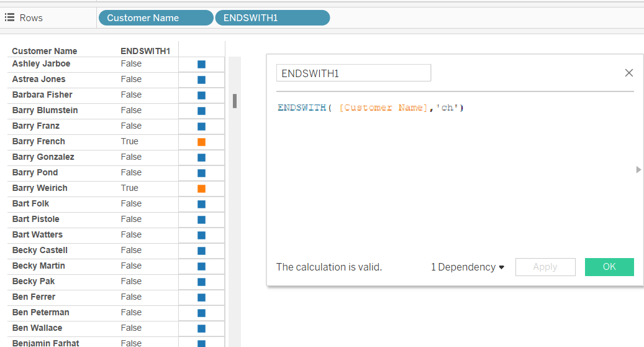Viewport: 644px width, 347px height.
Task: Click the ENDSWITH1 column header
Action: [145, 51]
